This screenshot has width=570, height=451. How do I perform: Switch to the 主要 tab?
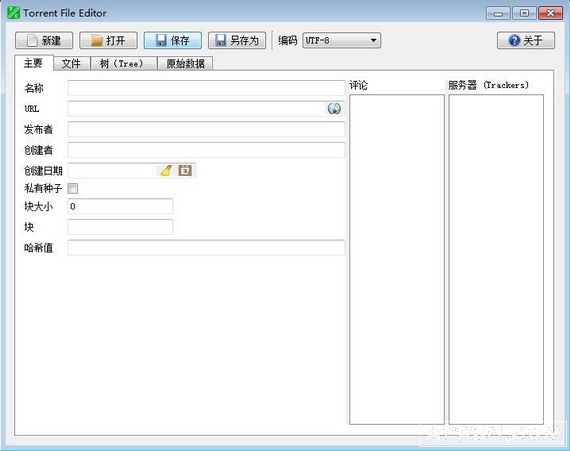[x=34, y=63]
